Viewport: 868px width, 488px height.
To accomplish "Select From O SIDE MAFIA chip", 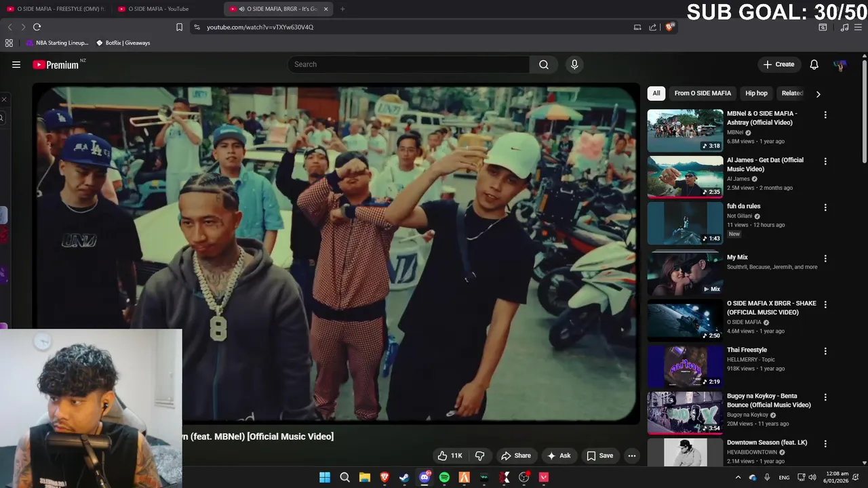I will [703, 94].
